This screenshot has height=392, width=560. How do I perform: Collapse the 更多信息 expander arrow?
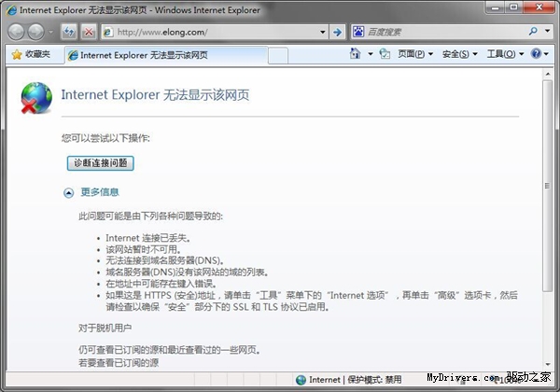coord(68,193)
